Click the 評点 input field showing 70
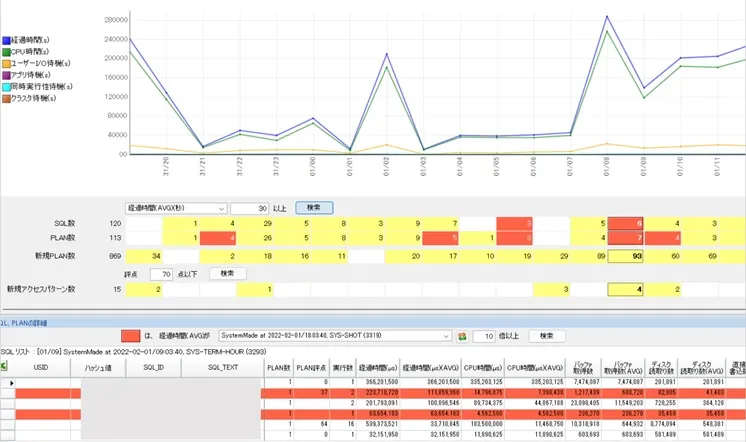 tap(163, 273)
